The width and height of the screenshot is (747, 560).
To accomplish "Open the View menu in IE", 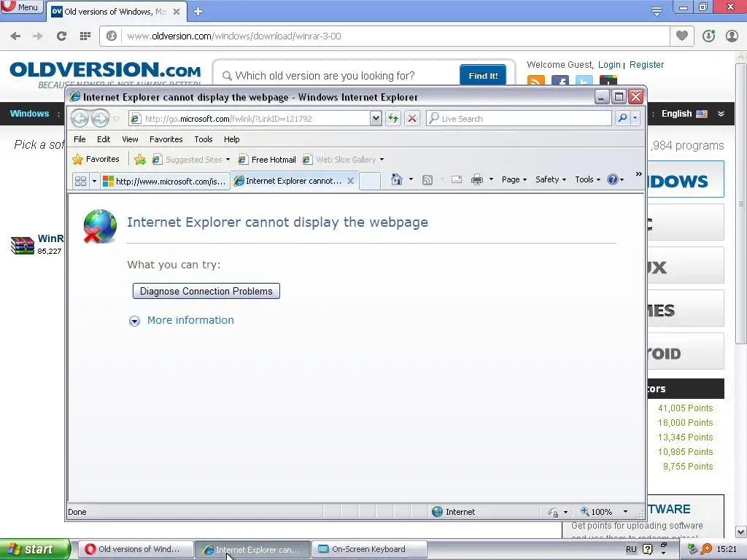I will click(x=130, y=139).
